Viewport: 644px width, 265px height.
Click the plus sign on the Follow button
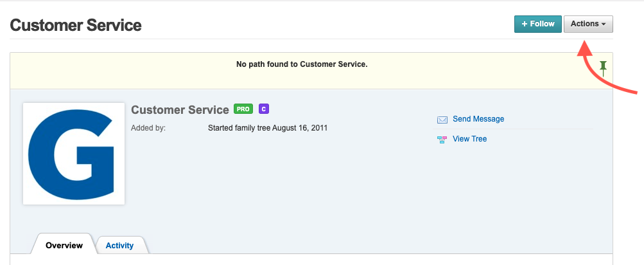525,24
